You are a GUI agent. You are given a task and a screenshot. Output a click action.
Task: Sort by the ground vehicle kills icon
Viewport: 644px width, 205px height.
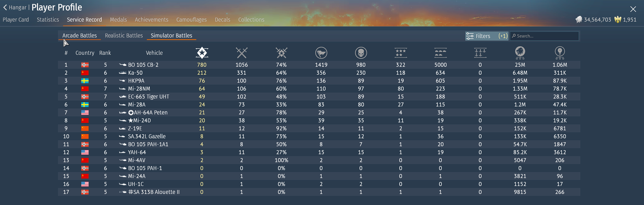(440, 53)
